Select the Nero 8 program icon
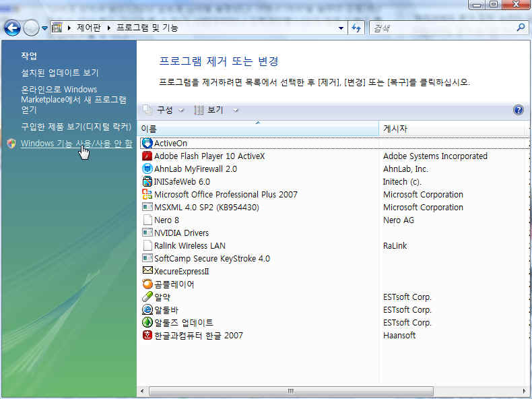This screenshot has width=532, height=399. pos(147,220)
